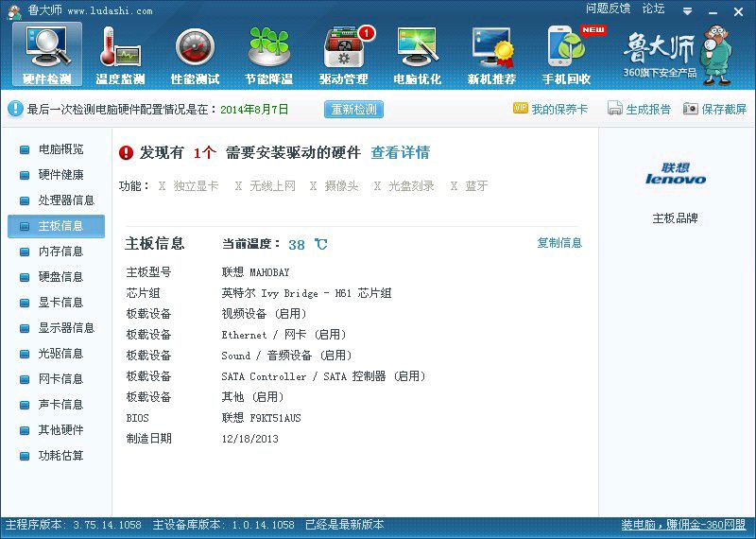Open the 电脑优化 optimization icon

pos(418,54)
